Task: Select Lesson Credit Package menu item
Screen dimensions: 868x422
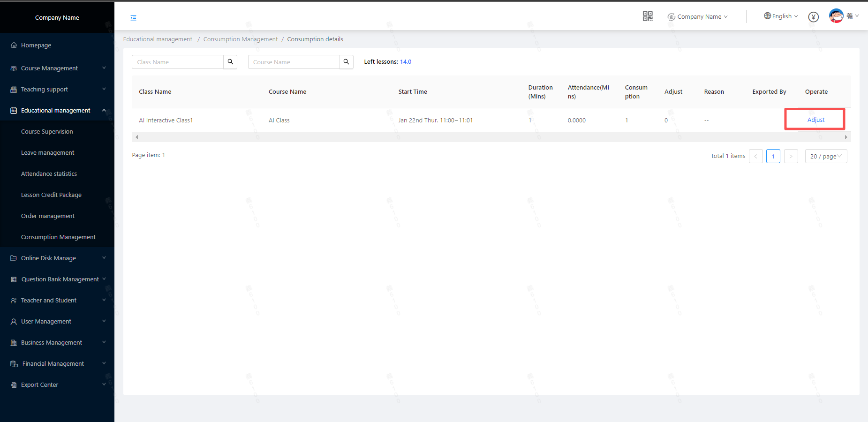Action: click(51, 195)
